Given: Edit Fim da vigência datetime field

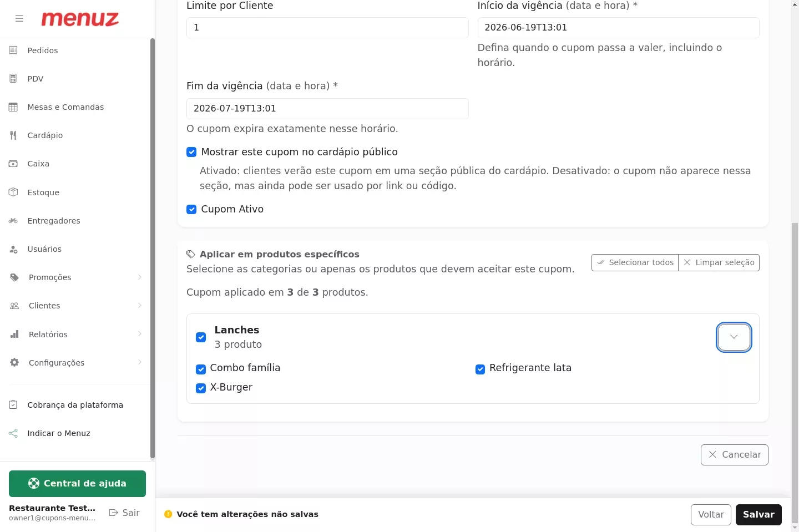Looking at the screenshot, I should (x=327, y=109).
